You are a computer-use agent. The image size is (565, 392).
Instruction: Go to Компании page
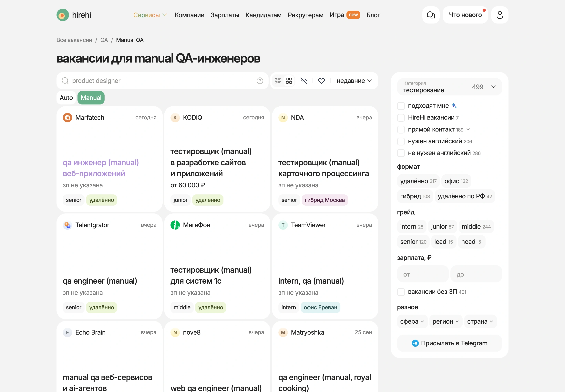189,15
